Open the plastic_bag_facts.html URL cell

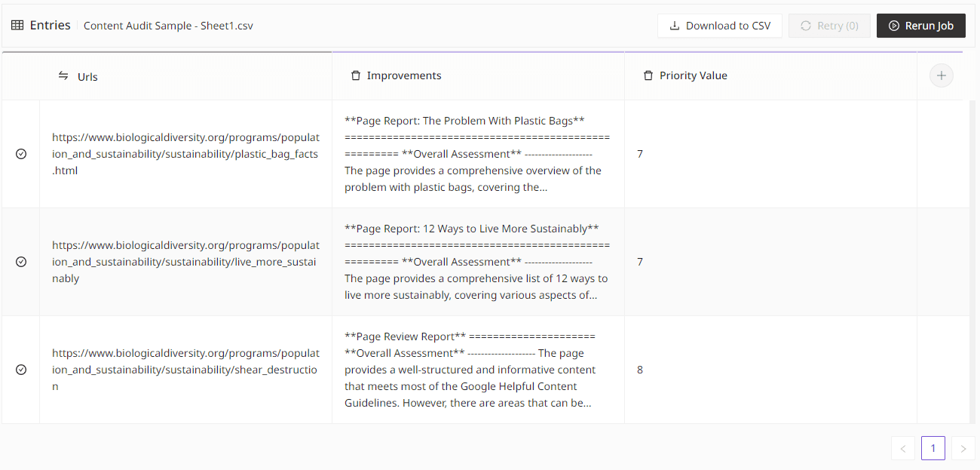coord(185,154)
